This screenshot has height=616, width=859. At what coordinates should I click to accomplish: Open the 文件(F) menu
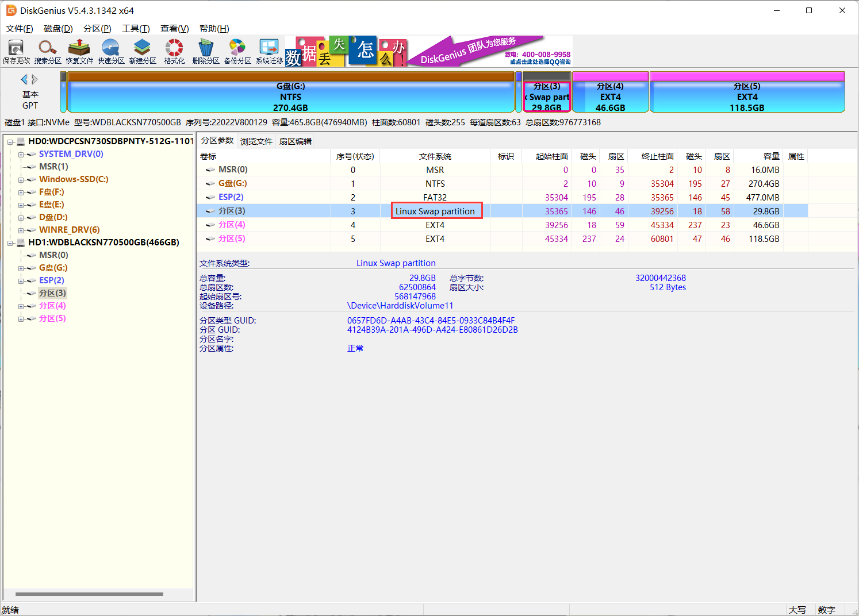tap(20, 29)
